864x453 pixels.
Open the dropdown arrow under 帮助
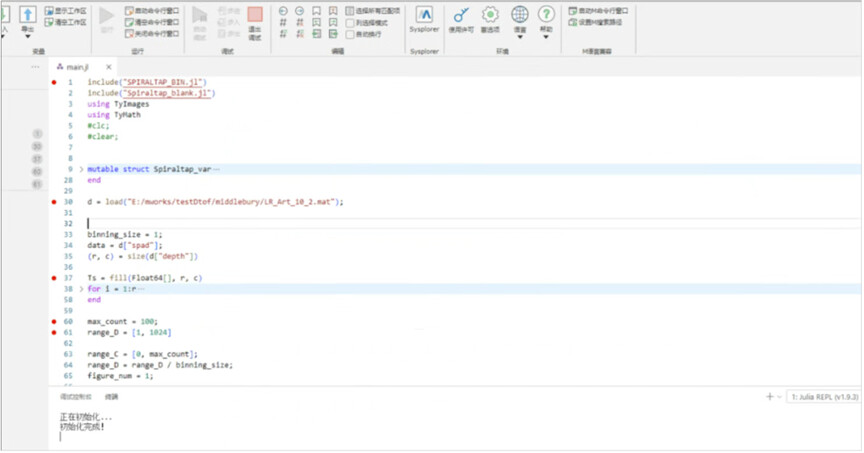546,37
